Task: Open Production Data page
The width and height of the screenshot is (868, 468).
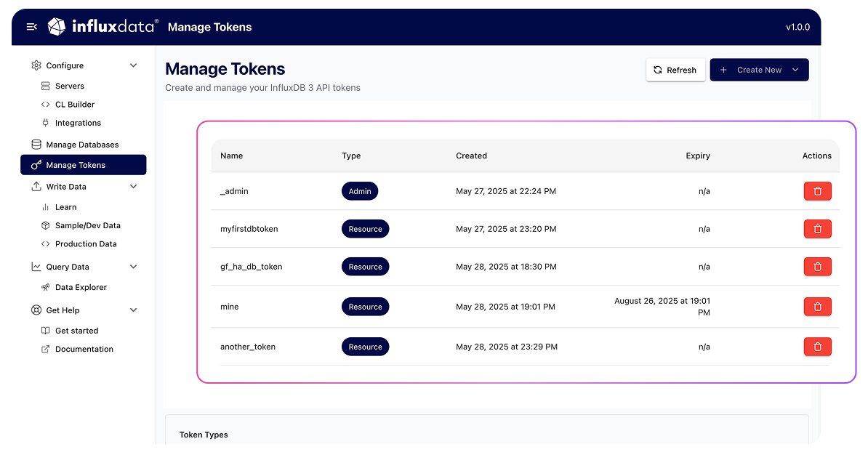Action: pyautogui.click(x=86, y=244)
